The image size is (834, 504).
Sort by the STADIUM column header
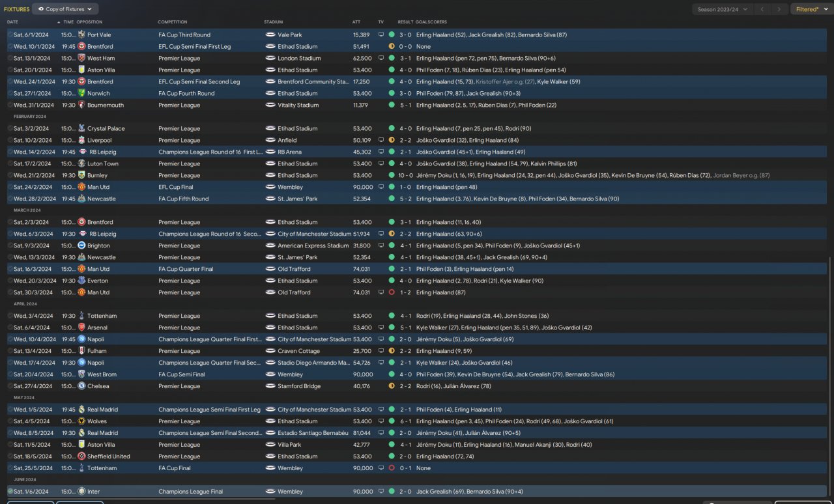pos(274,22)
